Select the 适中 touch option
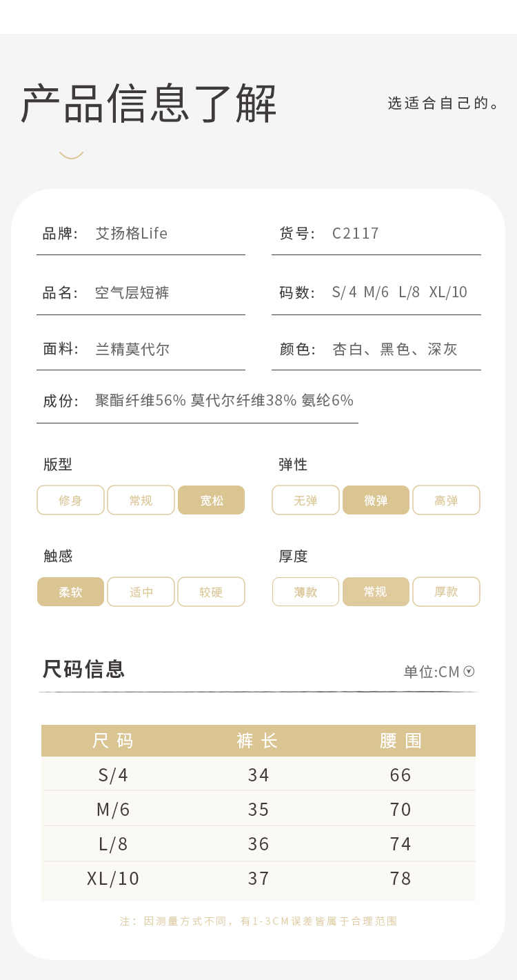 coord(141,592)
